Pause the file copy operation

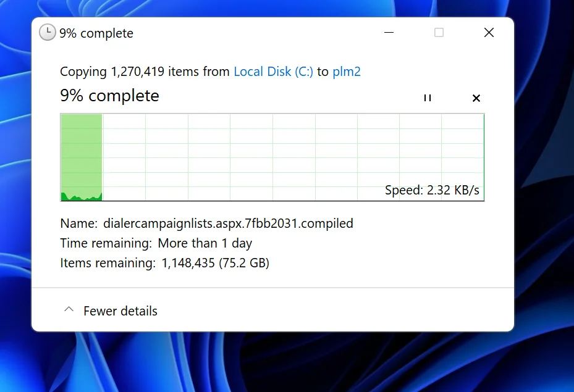click(x=427, y=98)
